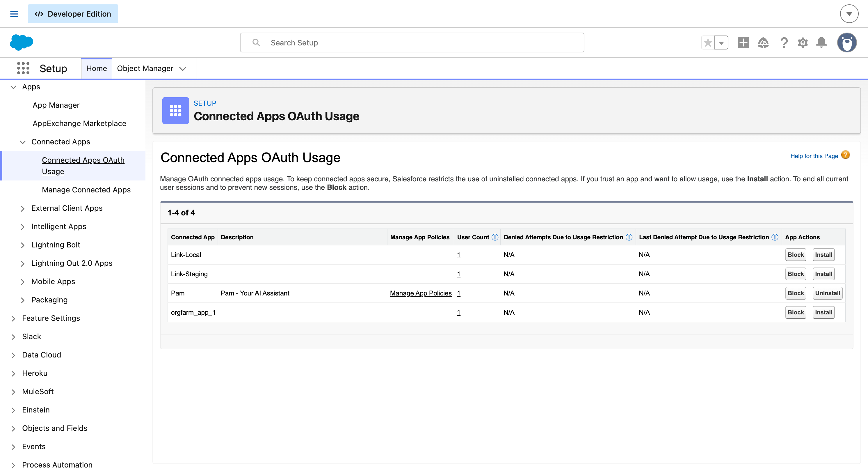Install the Link-Local app

[823, 255]
